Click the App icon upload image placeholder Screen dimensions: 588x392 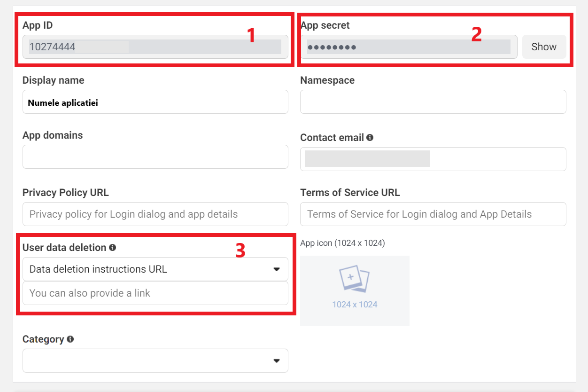click(355, 290)
